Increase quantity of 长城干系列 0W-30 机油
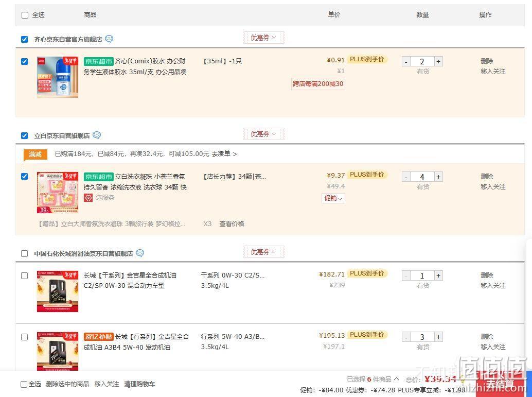Image resolution: width=532 pixels, height=397 pixels. tap(438, 276)
